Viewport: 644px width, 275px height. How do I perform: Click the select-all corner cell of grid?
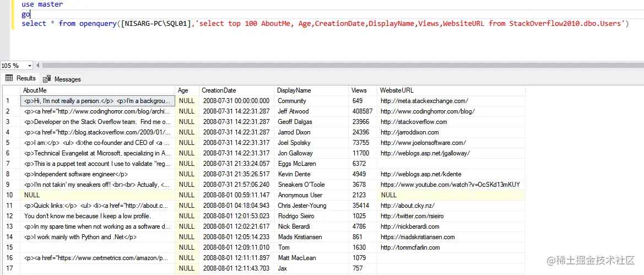(11, 90)
